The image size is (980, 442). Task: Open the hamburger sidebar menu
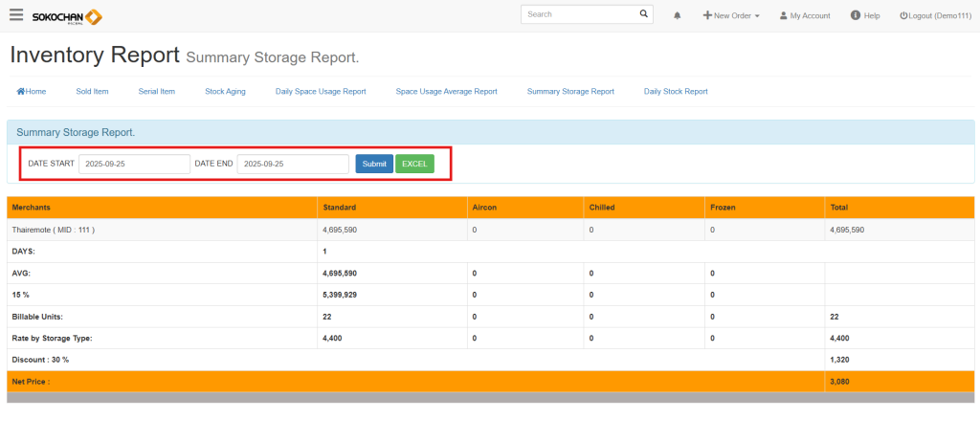point(16,15)
